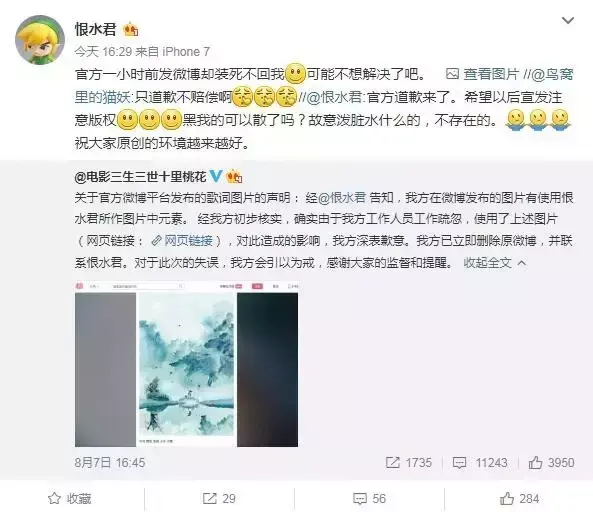Like this post with 284 likes
The width and height of the screenshot is (593, 512).
coord(519,498)
